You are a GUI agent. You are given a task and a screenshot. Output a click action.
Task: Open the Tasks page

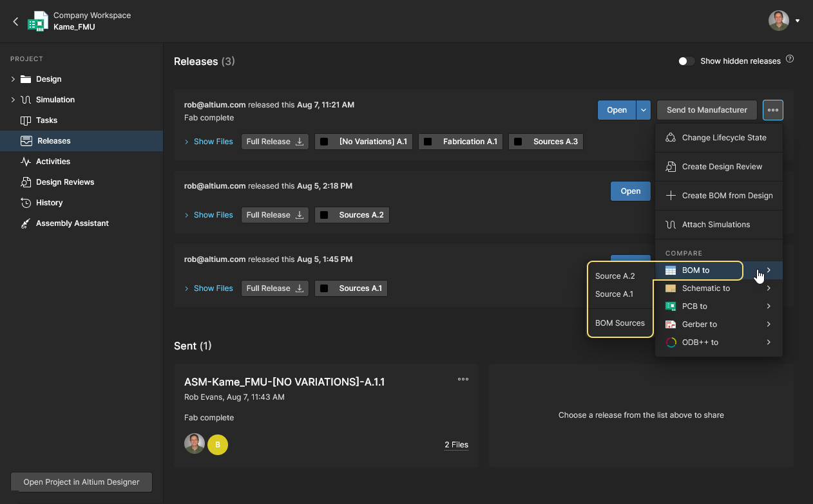click(46, 120)
